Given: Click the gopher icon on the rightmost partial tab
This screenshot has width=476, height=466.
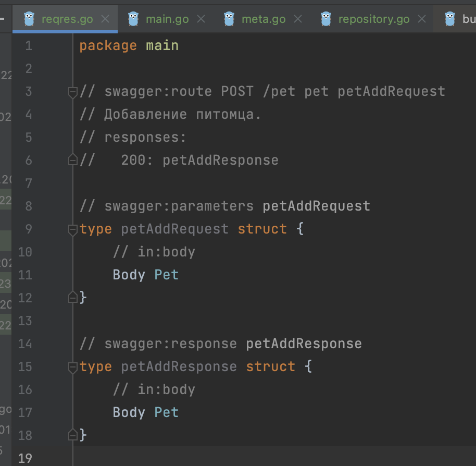Looking at the screenshot, I should [450, 19].
